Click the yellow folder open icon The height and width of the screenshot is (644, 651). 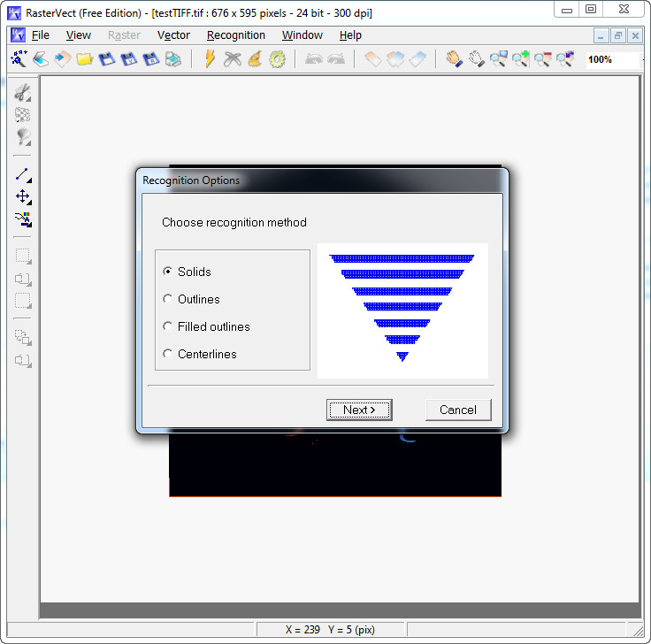(x=84, y=59)
